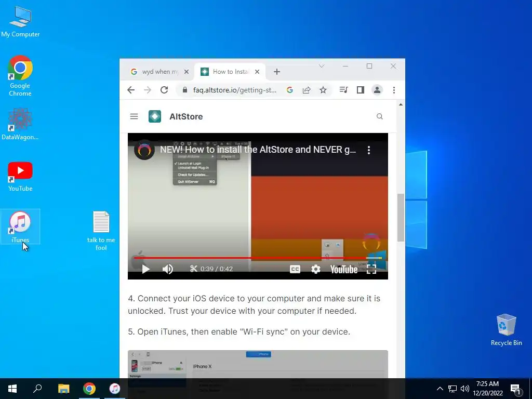
Task: Open Chrome profile avatar
Action: click(x=377, y=90)
